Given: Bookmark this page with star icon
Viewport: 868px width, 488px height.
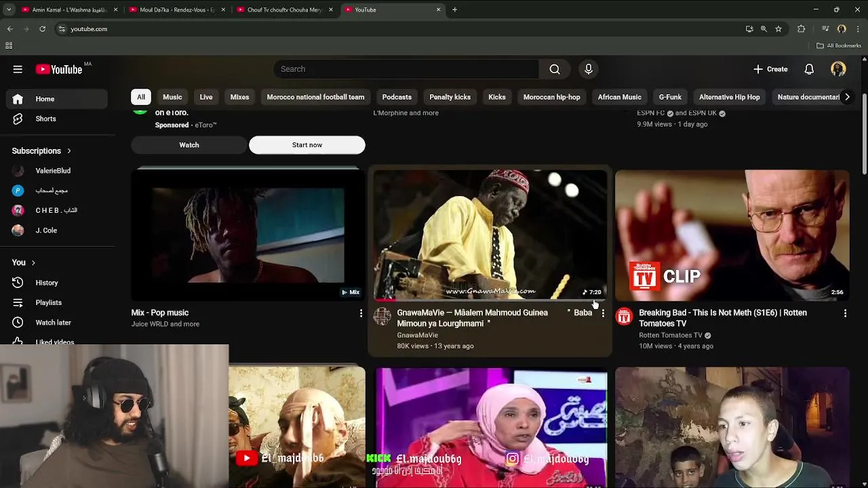Looking at the screenshot, I should 778,29.
